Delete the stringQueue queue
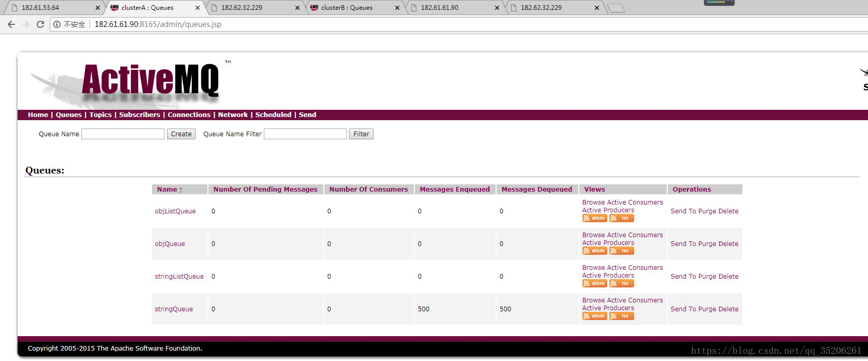The width and height of the screenshot is (868, 361). tap(728, 309)
